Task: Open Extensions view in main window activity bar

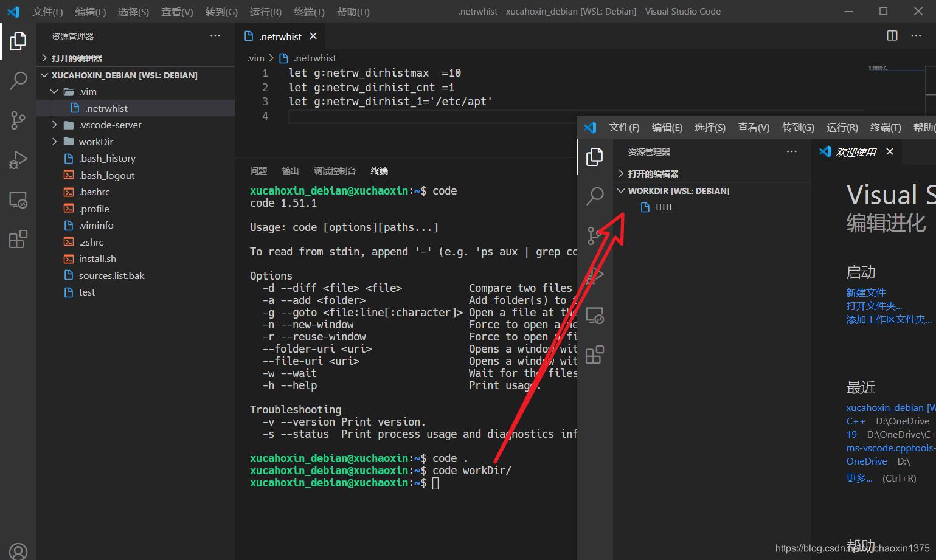Action: (x=18, y=239)
